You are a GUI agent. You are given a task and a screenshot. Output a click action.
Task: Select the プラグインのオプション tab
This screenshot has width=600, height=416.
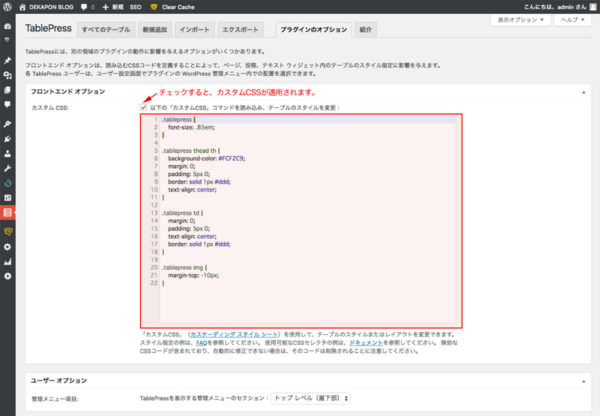point(314,30)
